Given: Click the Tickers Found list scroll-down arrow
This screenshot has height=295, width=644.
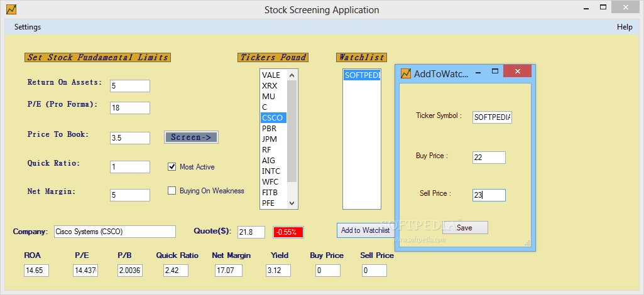Looking at the screenshot, I should pos(292,203).
